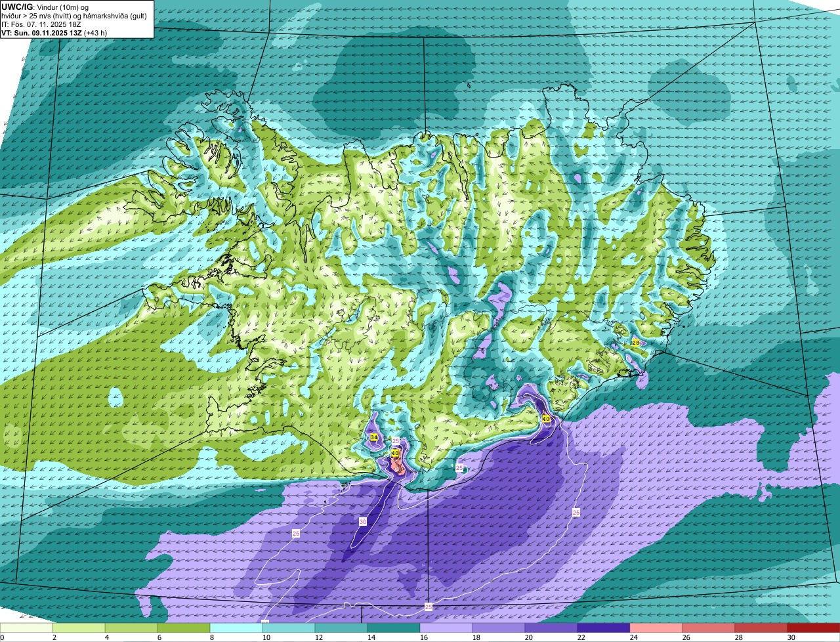Click the legend tick value '16'
The height and width of the screenshot is (642, 840).
(x=423, y=637)
